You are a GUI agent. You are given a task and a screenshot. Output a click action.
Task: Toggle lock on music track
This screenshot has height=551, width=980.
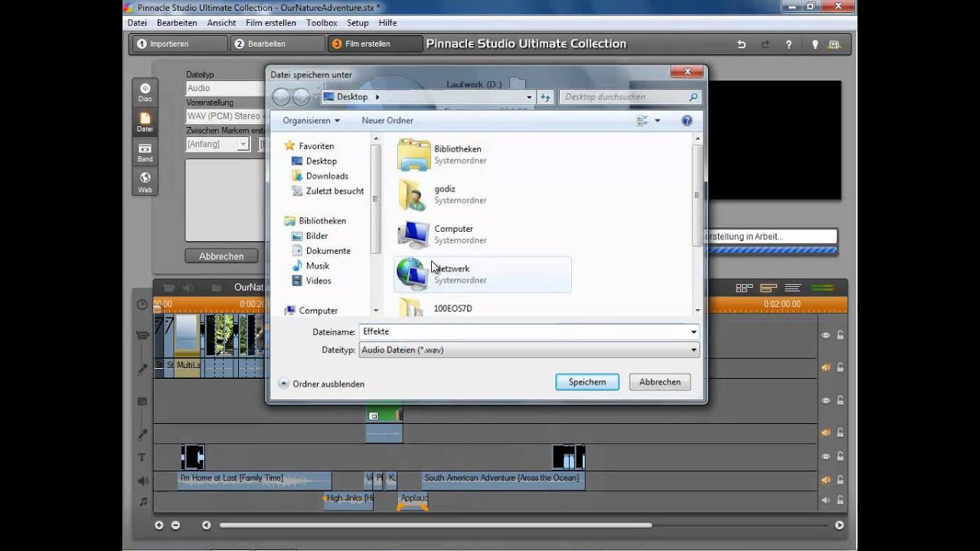coord(840,500)
